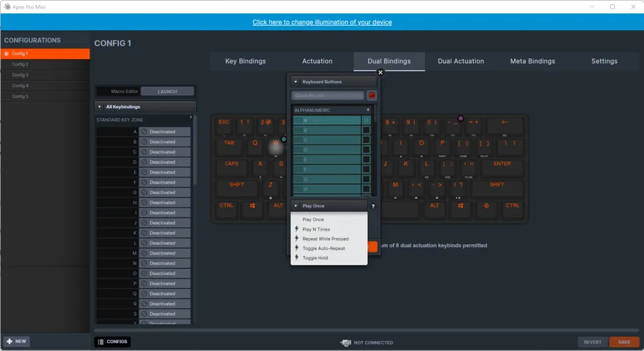This screenshot has height=351, width=644.
Task: Select the SteelSeries function key
Action: tap(486, 205)
